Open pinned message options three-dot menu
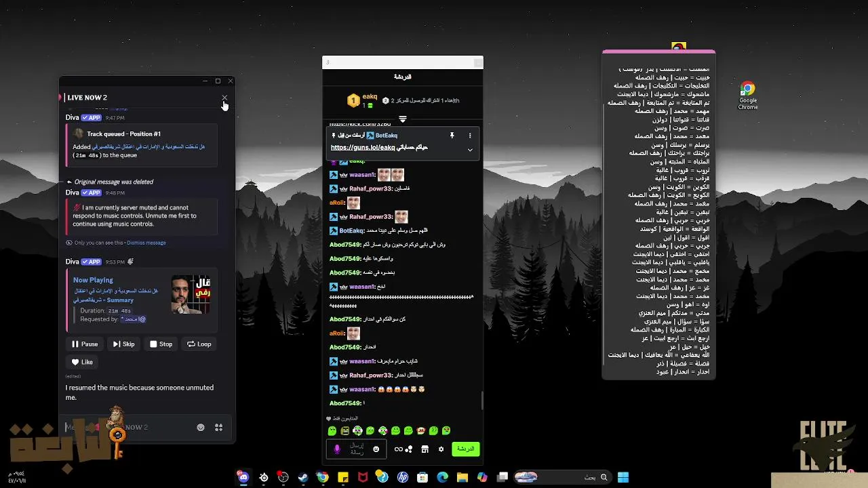The image size is (868, 488). [x=470, y=136]
